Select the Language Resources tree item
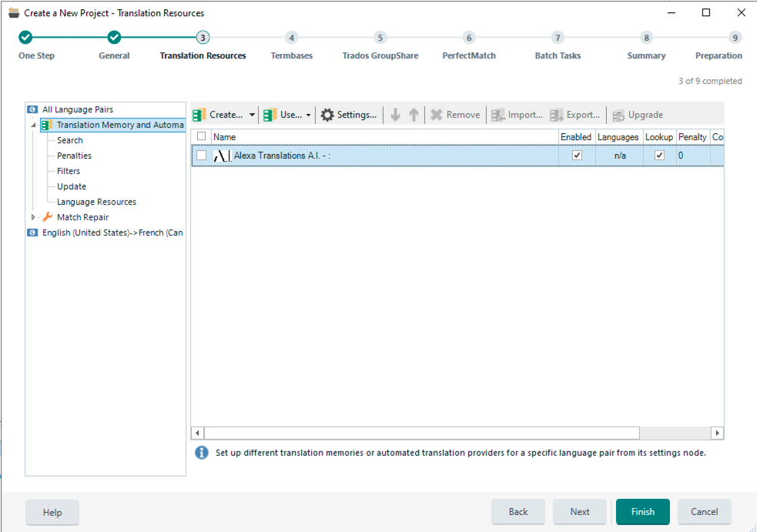Image resolution: width=757 pixels, height=532 pixels. click(96, 202)
